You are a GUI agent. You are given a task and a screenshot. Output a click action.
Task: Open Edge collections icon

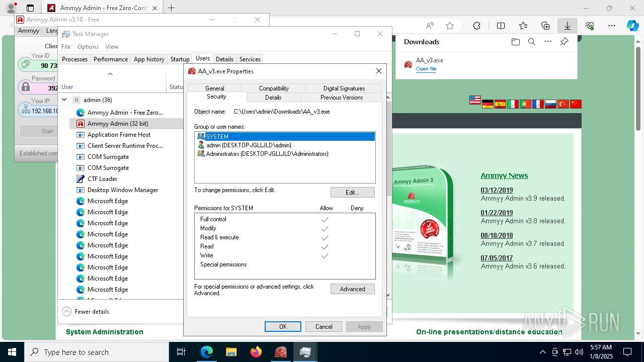(x=545, y=26)
